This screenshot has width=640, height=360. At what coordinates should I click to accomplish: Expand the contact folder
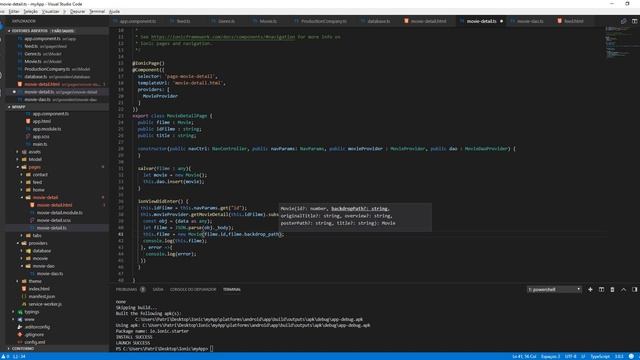pos(22,175)
